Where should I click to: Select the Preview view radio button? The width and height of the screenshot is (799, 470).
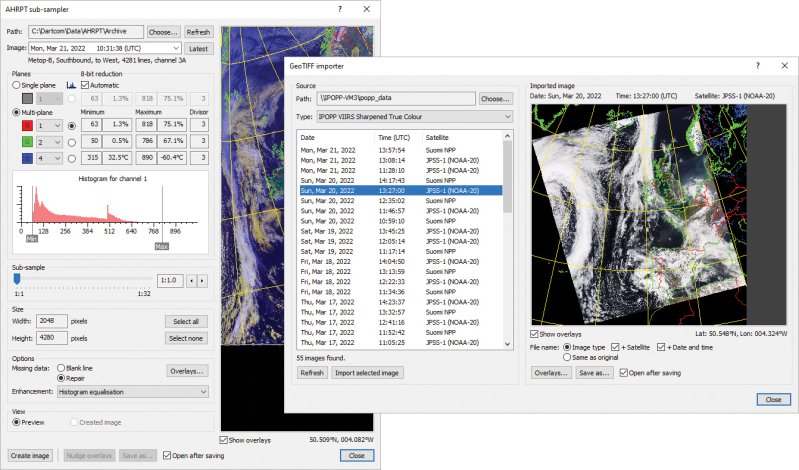16,422
